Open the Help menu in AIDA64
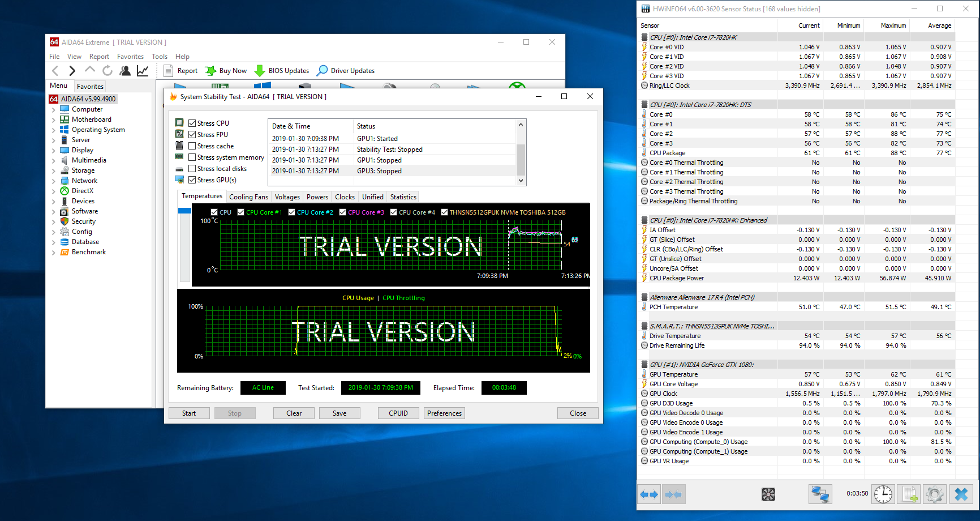The width and height of the screenshot is (980, 521). (182, 57)
